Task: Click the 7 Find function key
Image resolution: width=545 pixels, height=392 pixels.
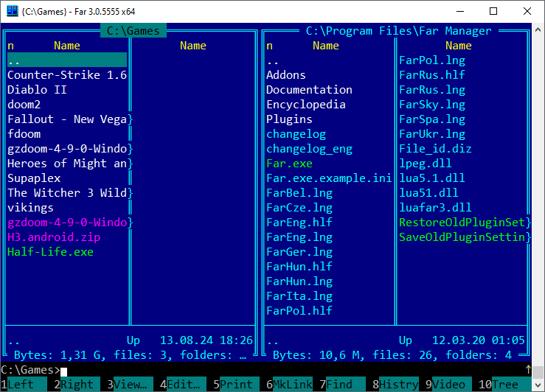Action: point(343,385)
